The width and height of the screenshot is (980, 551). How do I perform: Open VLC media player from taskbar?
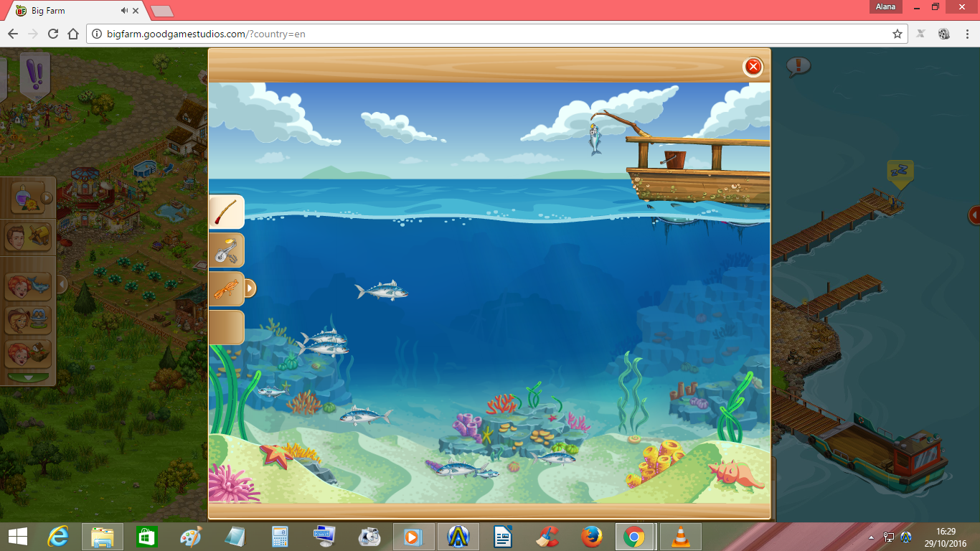pyautogui.click(x=680, y=537)
